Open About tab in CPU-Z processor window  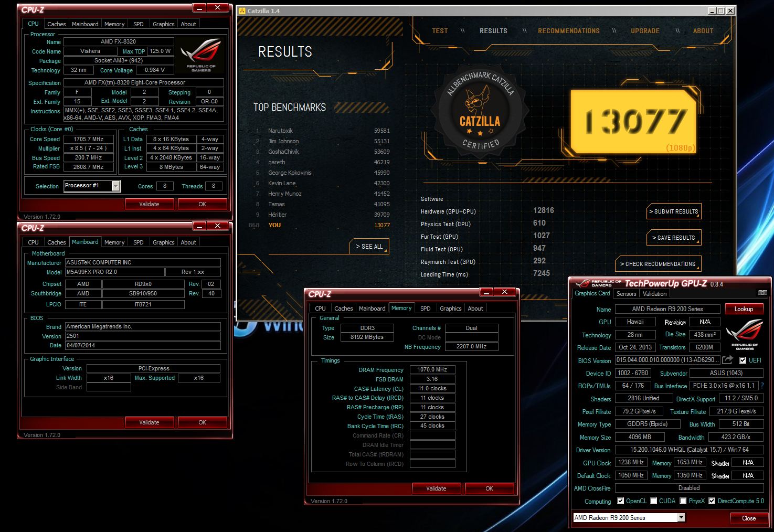tap(188, 24)
